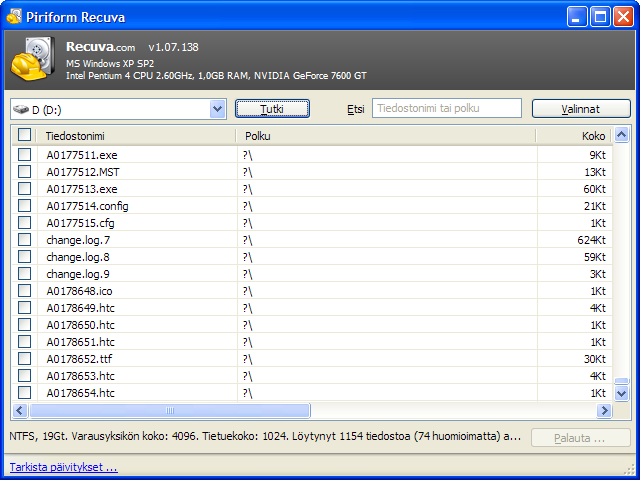Viewport: 640px width, 480px height.
Task: Sort by Tiedostonimi column header
Action: tap(136, 136)
